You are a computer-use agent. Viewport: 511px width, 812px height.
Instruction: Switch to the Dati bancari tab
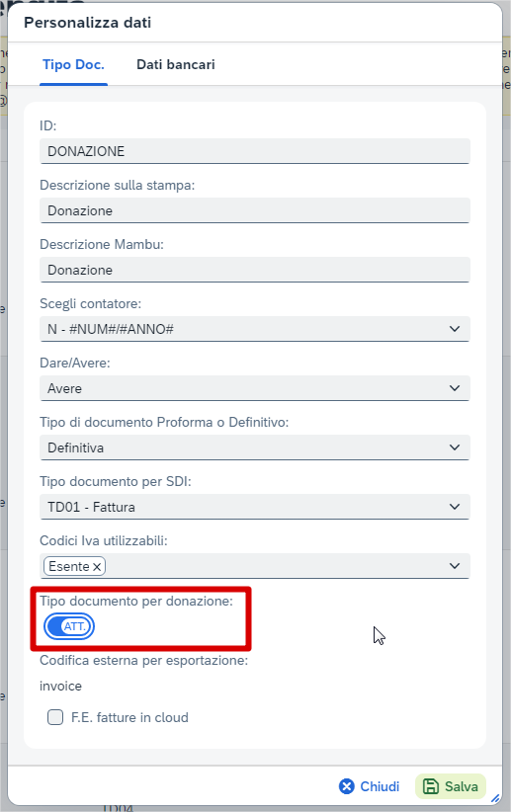[176, 64]
